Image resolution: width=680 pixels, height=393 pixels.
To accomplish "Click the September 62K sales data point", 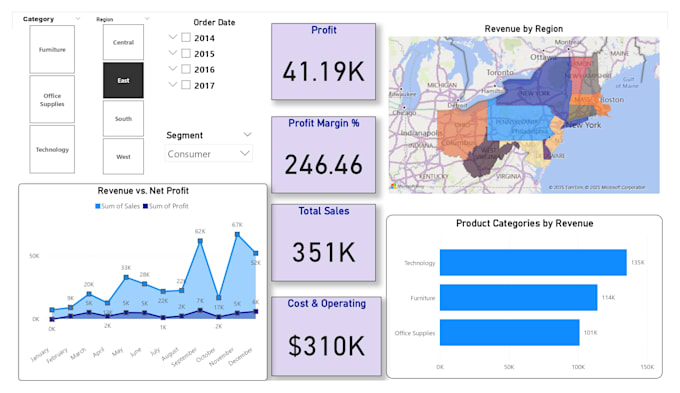I will point(200,241).
